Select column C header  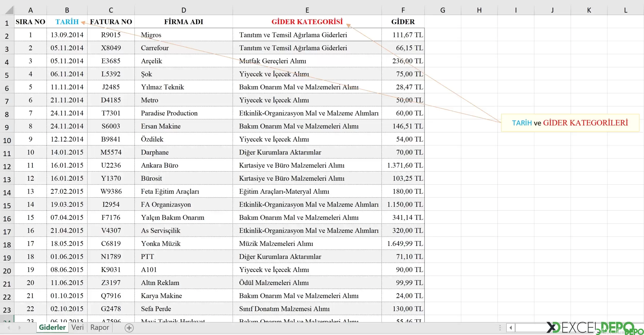click(111, 10)
